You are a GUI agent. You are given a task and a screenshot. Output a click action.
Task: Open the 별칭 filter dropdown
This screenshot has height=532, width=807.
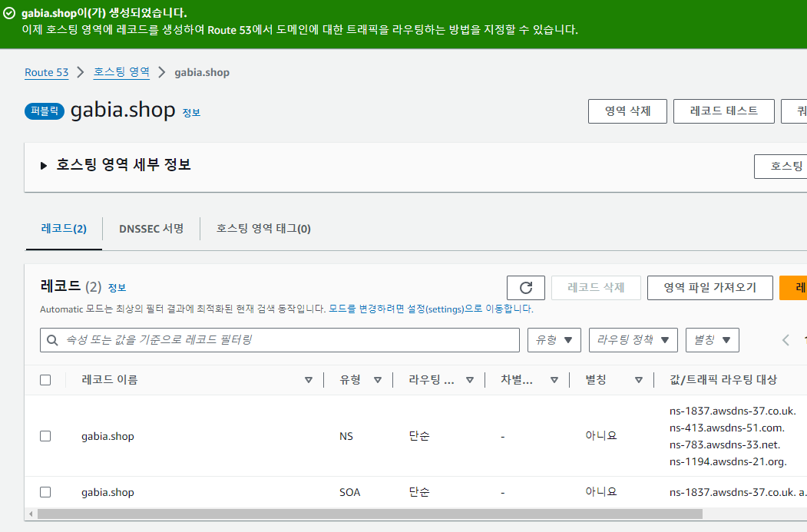pyautogui.click(x=713, y=340)
